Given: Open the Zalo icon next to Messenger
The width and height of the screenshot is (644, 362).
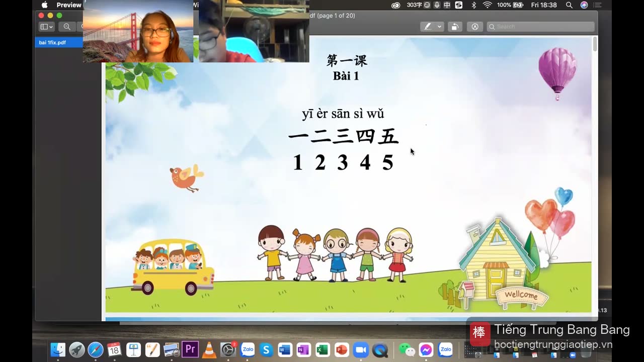Looking at the screenshot, I should pyautogui.click(x=445, y=349).
